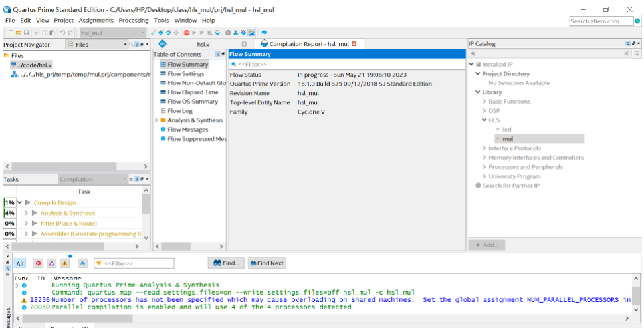The height and width of the screenshot is (328, 644).
Task: Click the IP Catalog options menu icon
Action: click(x=636, y=53)
